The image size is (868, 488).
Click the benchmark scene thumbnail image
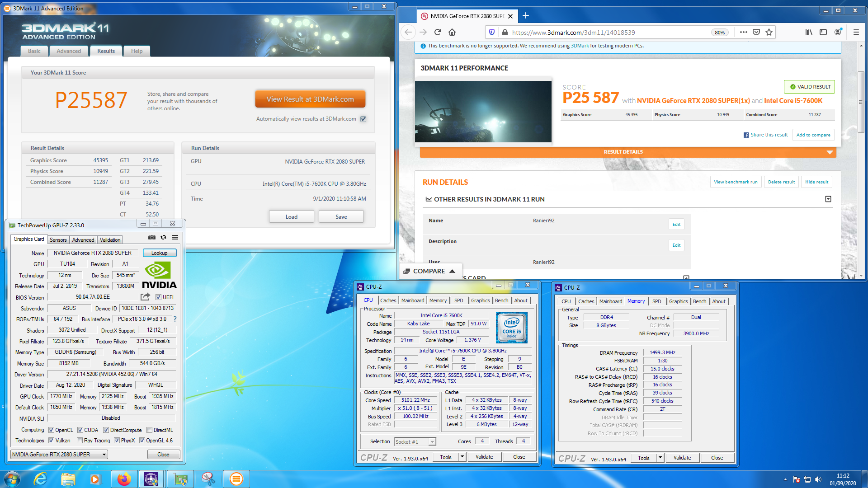click(483, 112)
